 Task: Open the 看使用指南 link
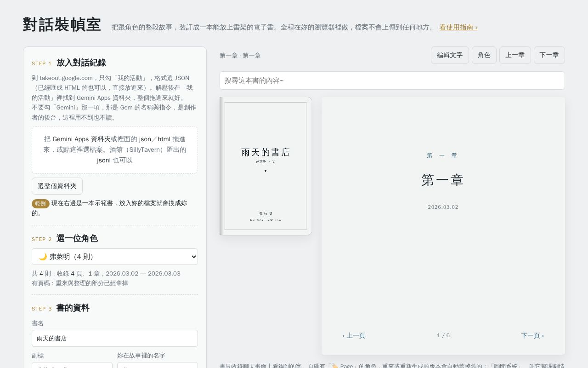coord(458,27)
